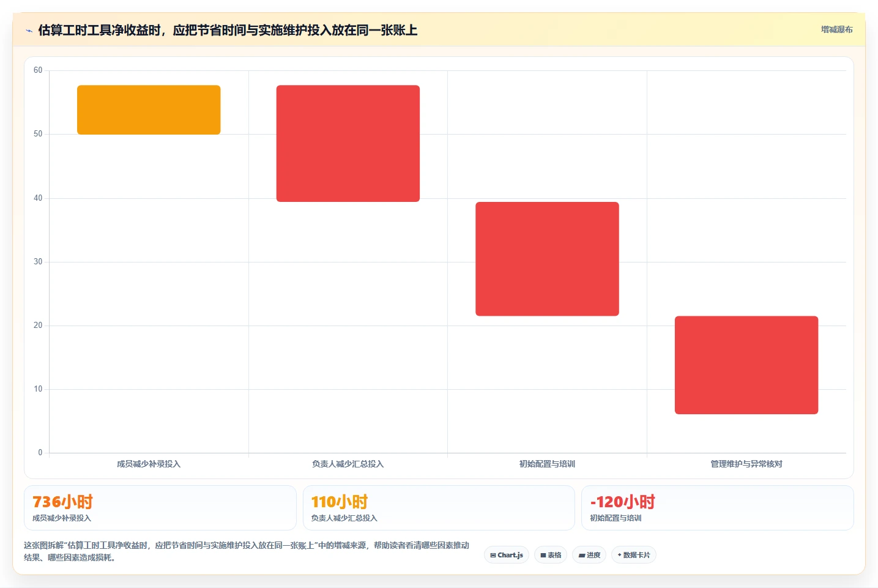Click x-axis label 负责人减少汇总投入
Image resolution: width=878 pixels, height=588 pixels.
(x=348, y=464)
